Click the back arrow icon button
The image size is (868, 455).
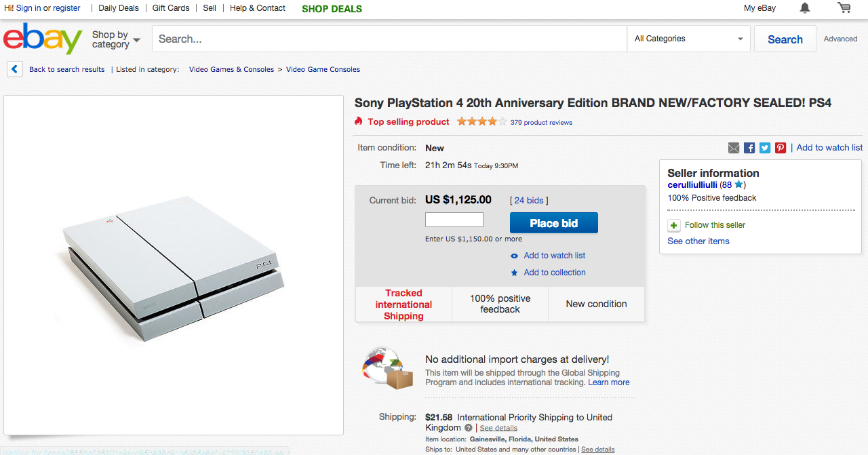[x=15, y=69]
